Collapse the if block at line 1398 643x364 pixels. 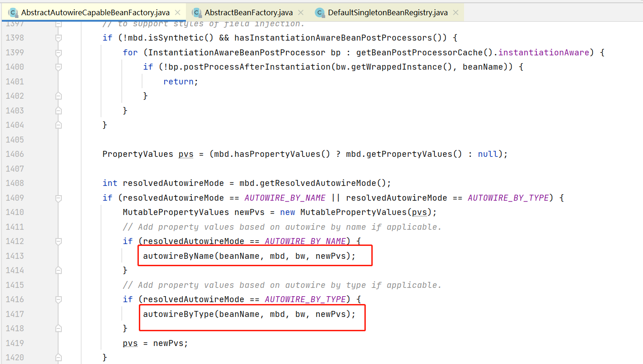(x=59, y=38)
